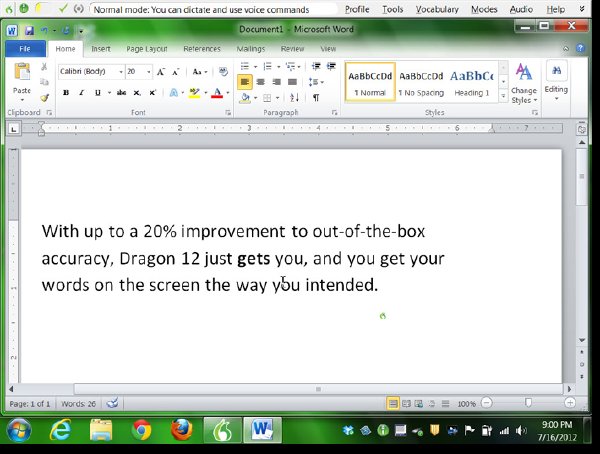The height and width of the screenshot is (454, 600).
Task: Open the Line Spacing dropdown
Action: pyautogui.click(x=316, y=82)
